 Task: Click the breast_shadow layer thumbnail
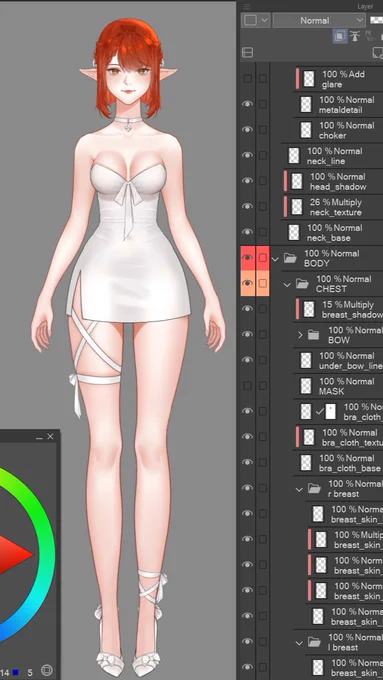[308, 309]
